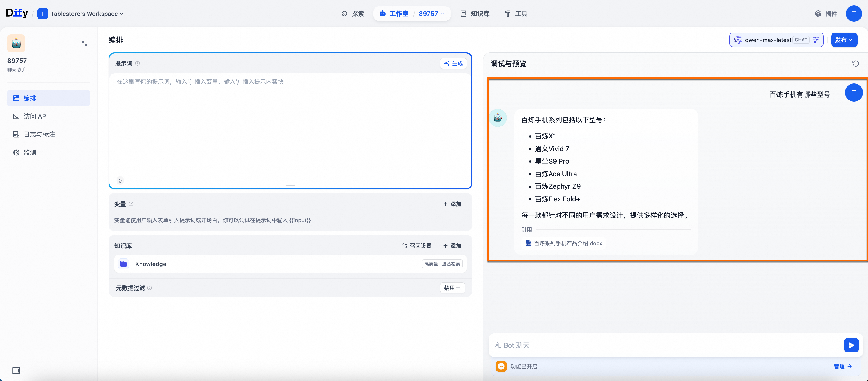Switch to the 知识库 tab
This screenshot has width=868, height=381.
pos(475,14)
